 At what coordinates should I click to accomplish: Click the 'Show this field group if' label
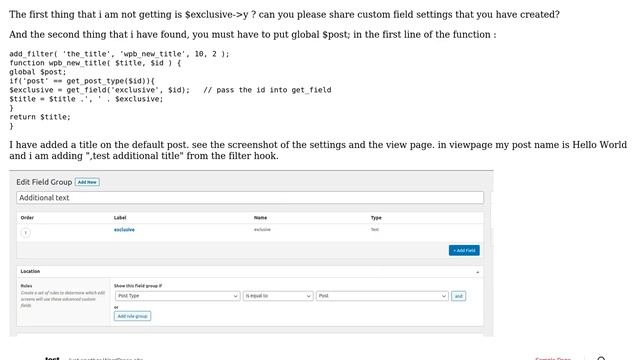[138, 286]
